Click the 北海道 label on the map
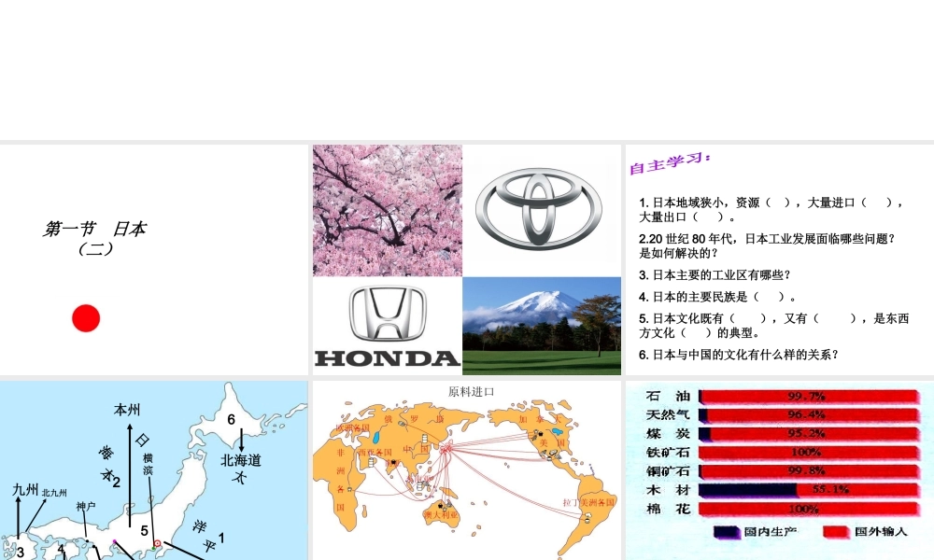 click(241, 460)
